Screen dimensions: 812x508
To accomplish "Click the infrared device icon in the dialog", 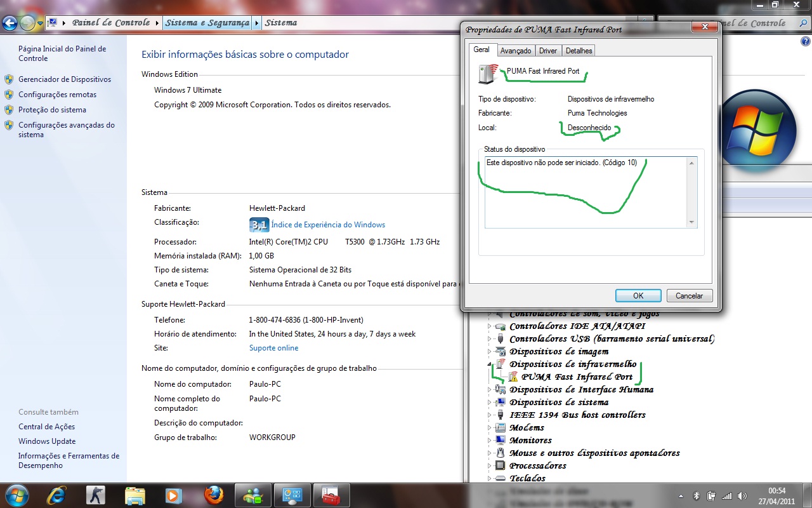I will point(489,74).
